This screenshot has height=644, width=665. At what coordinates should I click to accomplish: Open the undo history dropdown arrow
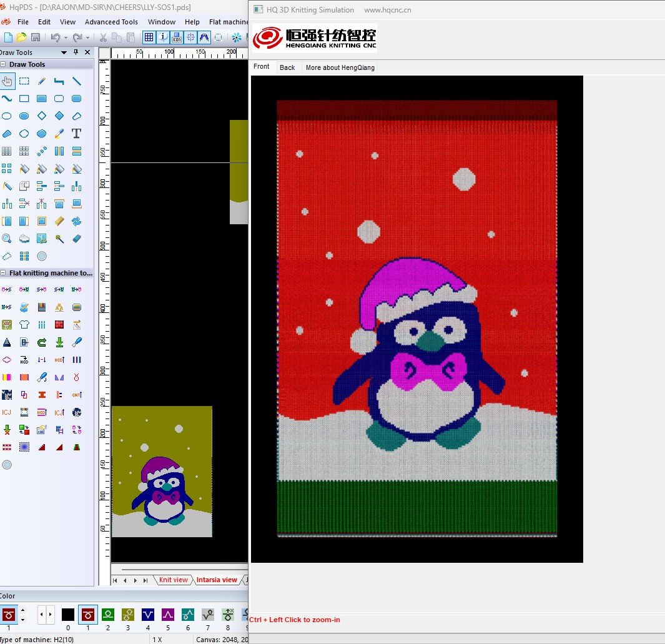66,38
